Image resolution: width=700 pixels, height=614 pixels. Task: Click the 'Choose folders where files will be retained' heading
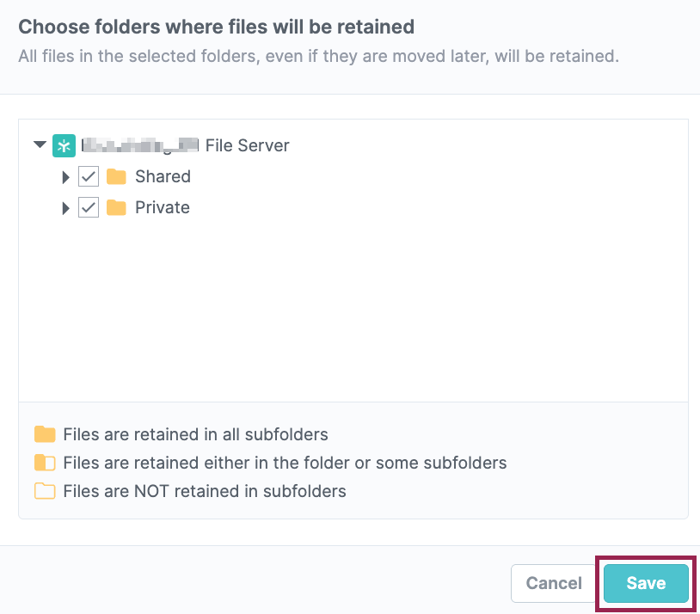tap(217, 27)
